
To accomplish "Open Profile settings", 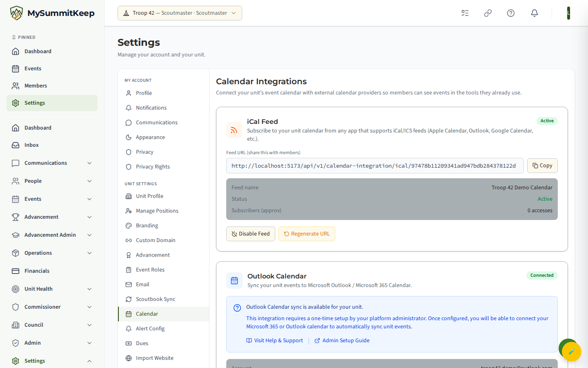I will click(x=163, y=93).
